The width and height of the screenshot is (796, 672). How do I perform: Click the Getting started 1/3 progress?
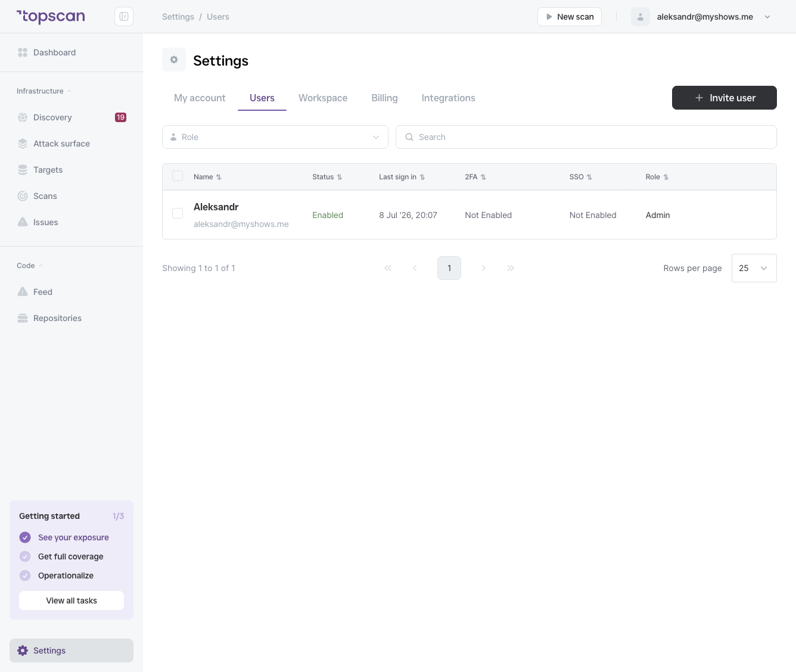[118, 516]
